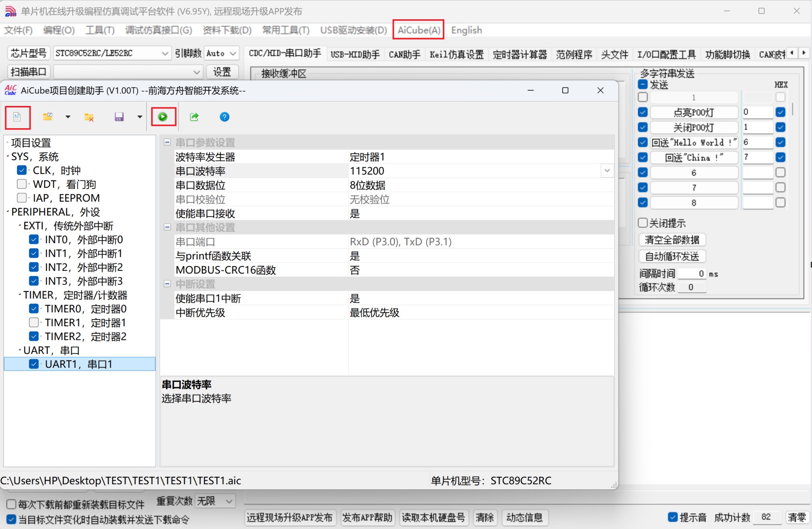Open the 文件(F) menu
The image size is (812, 529).
(18, 30)
